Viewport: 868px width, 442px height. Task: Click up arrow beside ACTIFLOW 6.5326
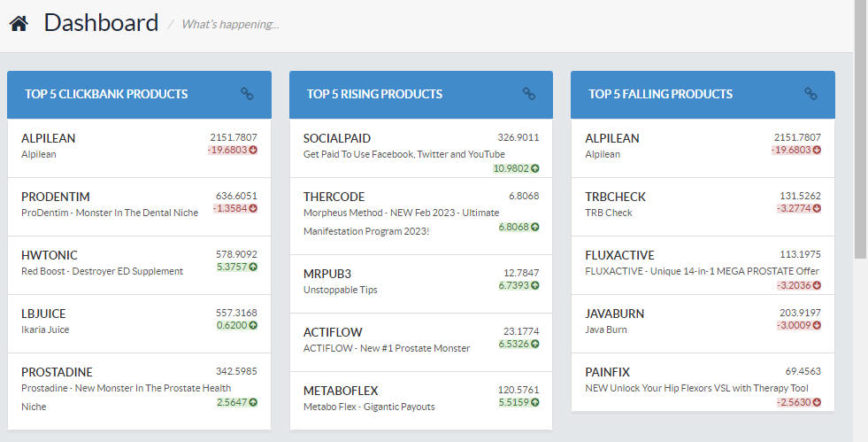[x=534, y=344]
